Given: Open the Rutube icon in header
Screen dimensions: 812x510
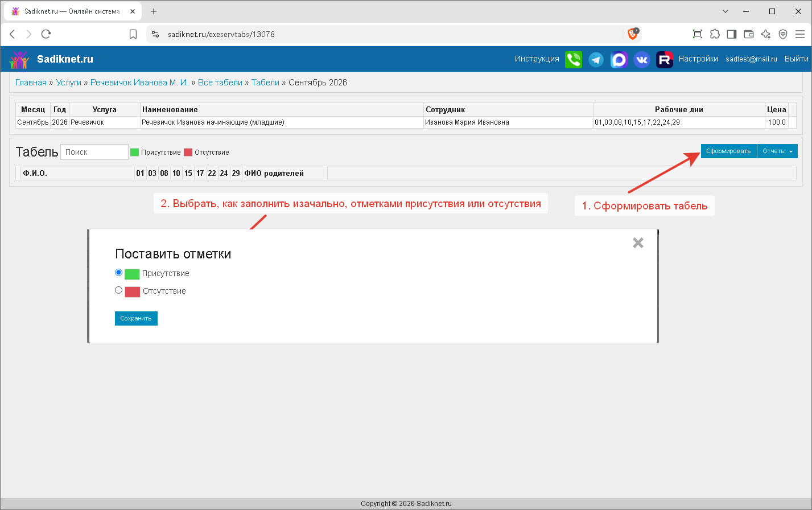Looking at the screenshot, I should [x=665, y=59].
